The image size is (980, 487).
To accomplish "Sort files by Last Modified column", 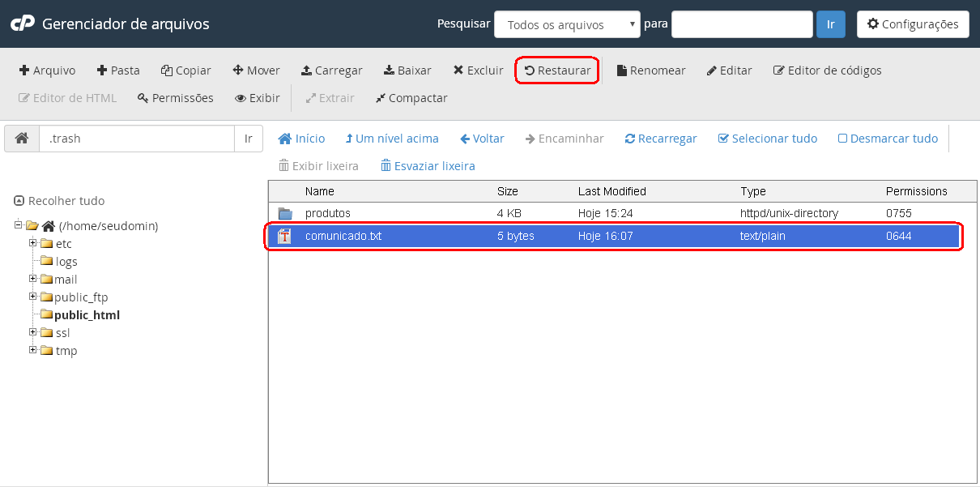I will [611, 191].
